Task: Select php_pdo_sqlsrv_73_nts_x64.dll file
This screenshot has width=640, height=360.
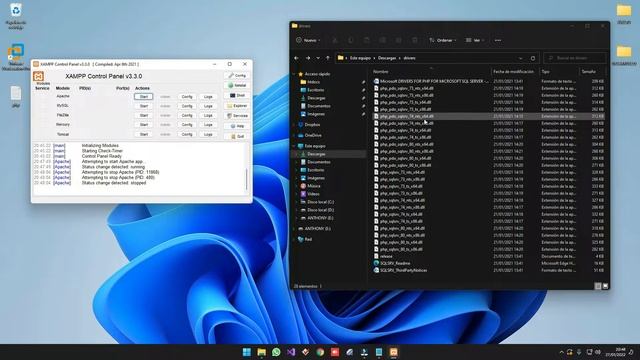Action: pyautogui.click(x=402, y=88)
